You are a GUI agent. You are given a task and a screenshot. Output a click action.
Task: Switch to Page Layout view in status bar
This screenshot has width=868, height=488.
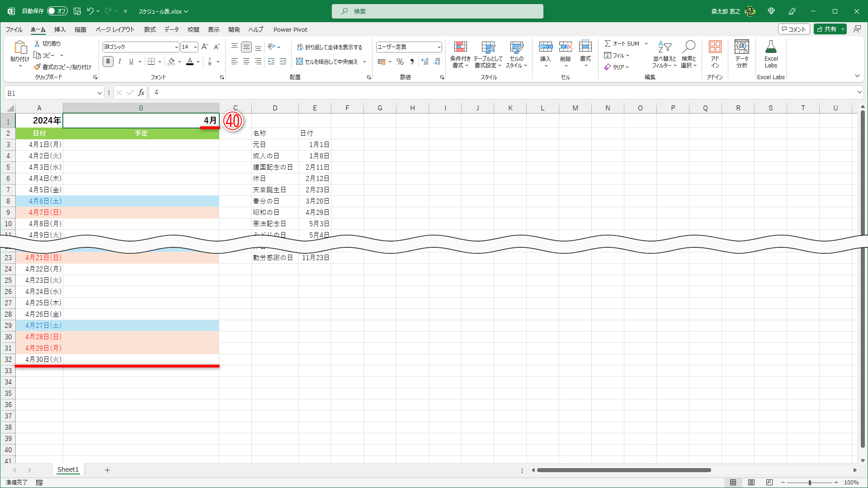[x=751, y=483]
